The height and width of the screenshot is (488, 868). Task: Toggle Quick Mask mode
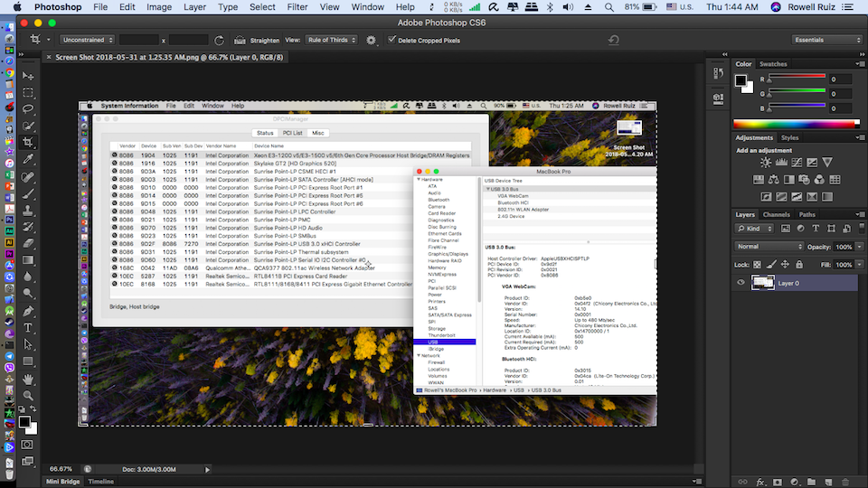click(x=27, y=445)
